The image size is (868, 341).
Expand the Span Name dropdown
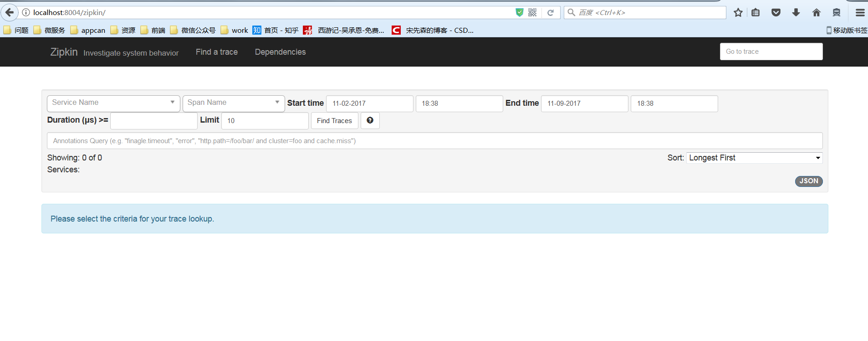pos(234,103)
